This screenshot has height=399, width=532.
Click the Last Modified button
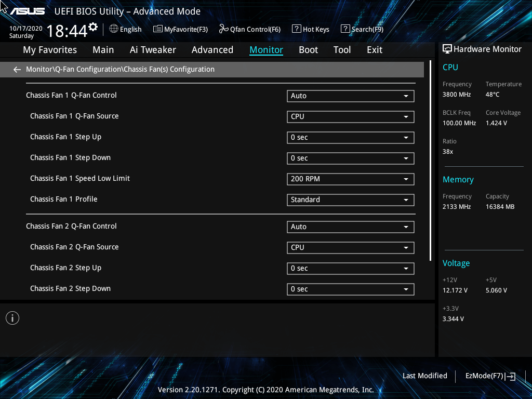click(425, 376)
